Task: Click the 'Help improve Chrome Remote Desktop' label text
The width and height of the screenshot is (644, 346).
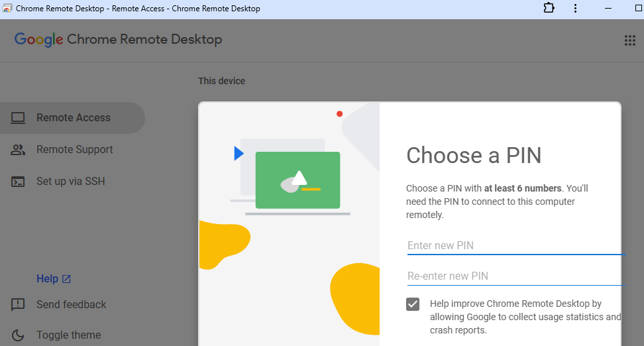Action: (x=525, y=317)
